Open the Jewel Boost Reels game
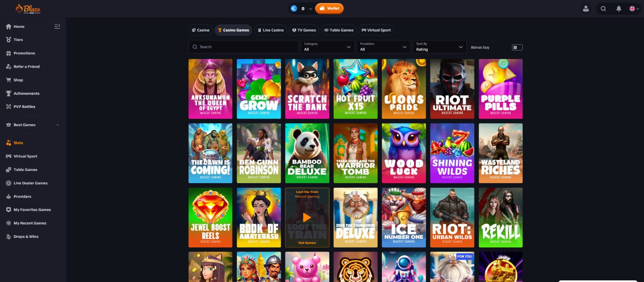The image size is (644, 282). (x=211, y=218)
